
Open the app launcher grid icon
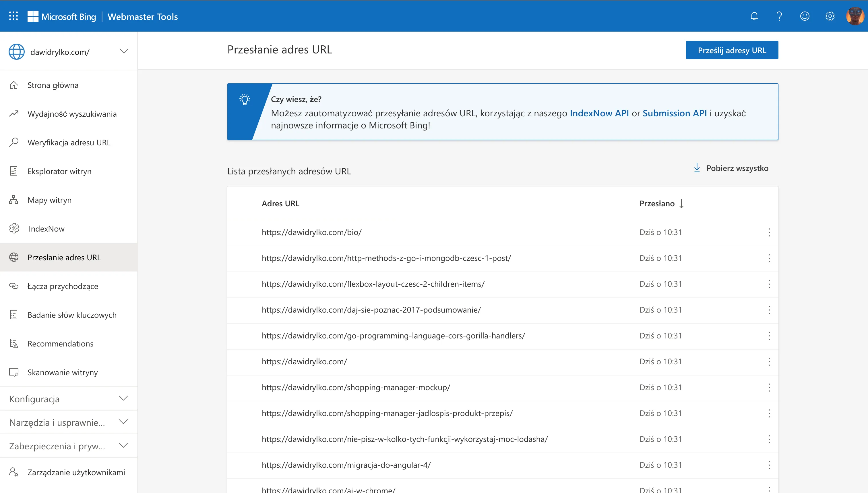point(13,16)
